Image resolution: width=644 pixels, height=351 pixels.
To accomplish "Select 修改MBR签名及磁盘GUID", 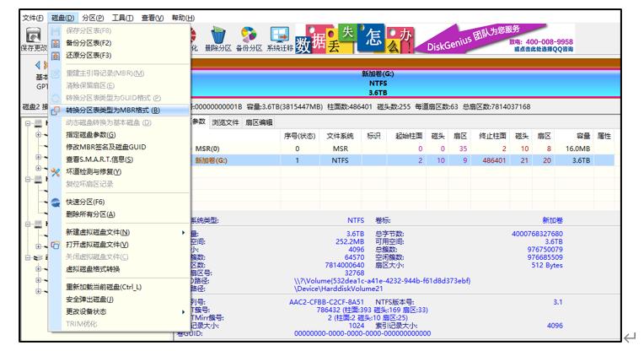I will pyautogui.click(x=106, y=147).
